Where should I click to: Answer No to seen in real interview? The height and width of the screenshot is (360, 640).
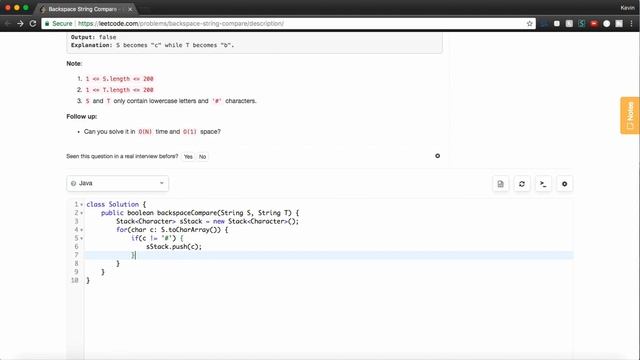tap(202, 157)
